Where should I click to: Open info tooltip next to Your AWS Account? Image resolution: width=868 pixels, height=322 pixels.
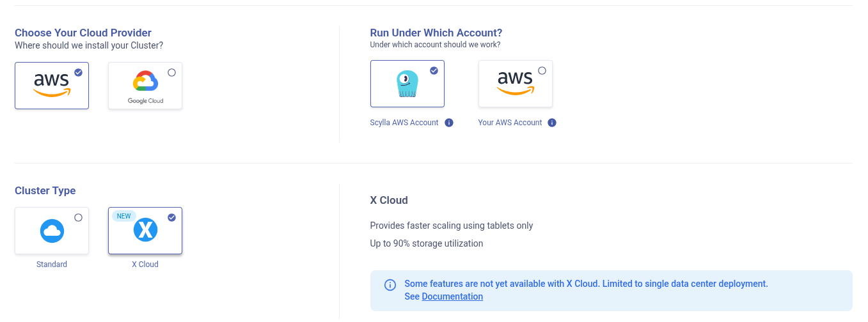(x=552, y=123)
